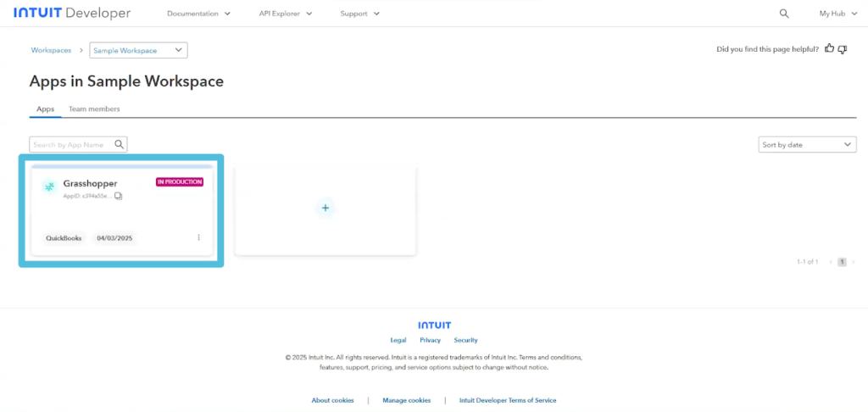Open Grasshopper card three-dot options menu
The height and width of the screenshot is (412, 868).
199,237
